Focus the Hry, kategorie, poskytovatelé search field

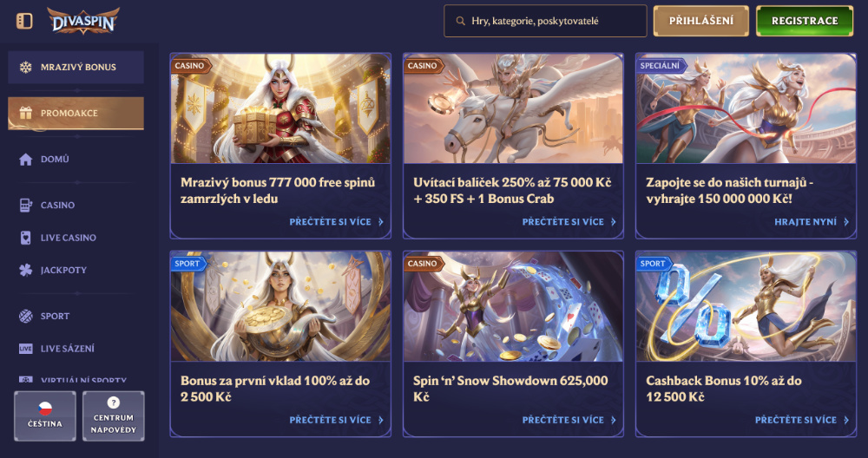tap(545, 21)
